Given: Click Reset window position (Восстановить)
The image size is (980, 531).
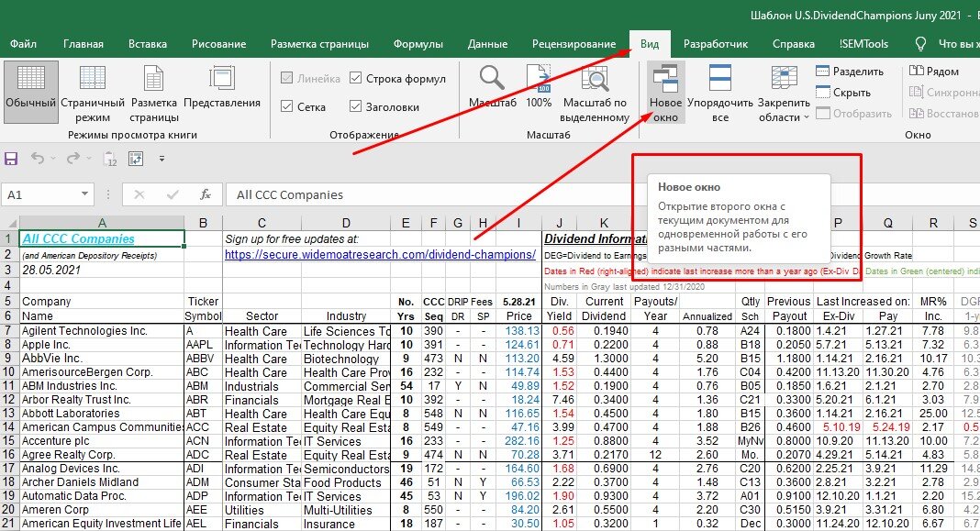Looking at the screenshot, I should pos(943,114).
